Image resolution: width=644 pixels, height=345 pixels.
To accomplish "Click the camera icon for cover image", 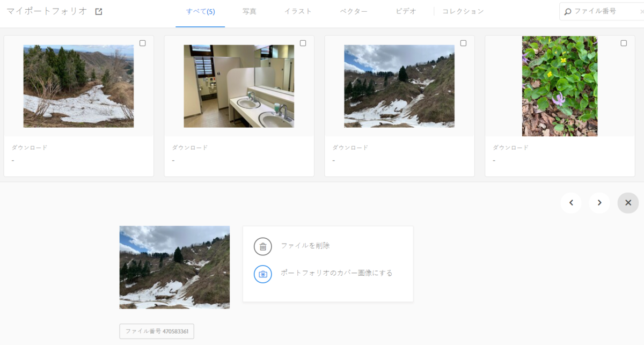I will click(x=263, y=274).
